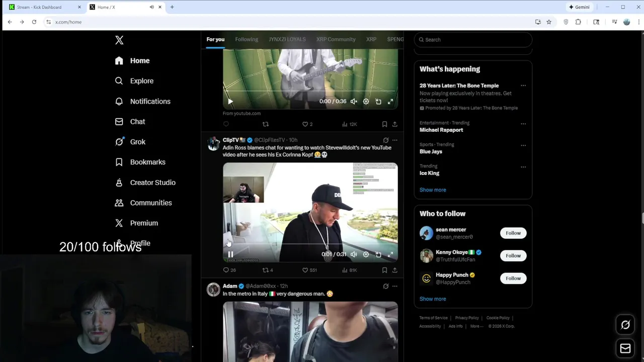Screen dimensions: 644x362
Task: Like the guitar video post with 2 likes
Action: 307,124
